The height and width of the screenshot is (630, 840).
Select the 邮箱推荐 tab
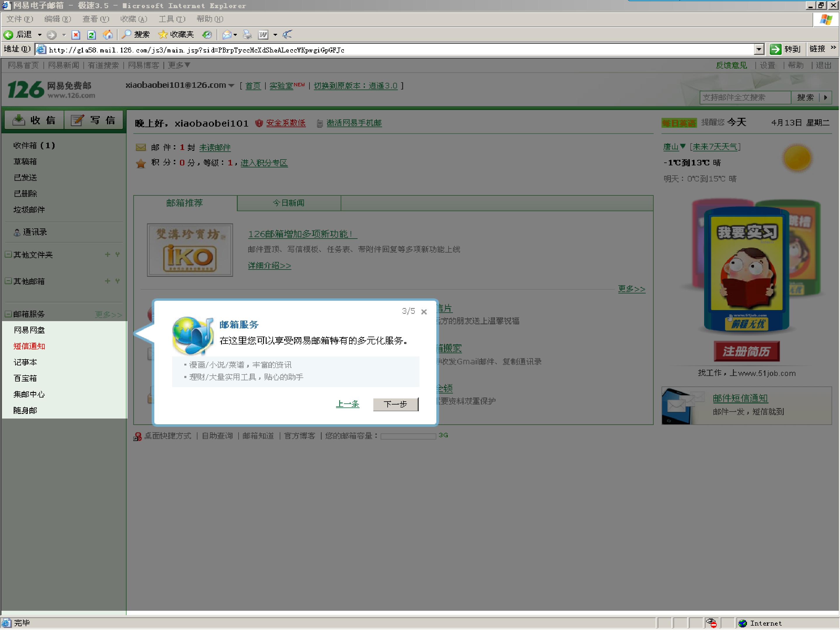[x=185, y=203]
